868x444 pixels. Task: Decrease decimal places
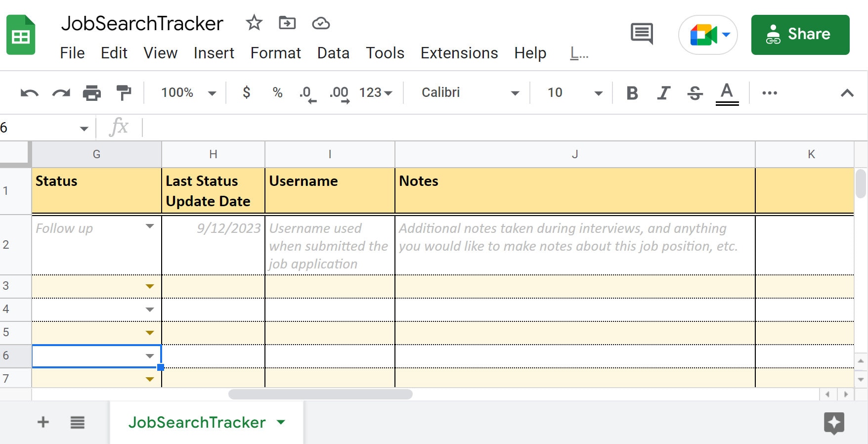(307, 93)
